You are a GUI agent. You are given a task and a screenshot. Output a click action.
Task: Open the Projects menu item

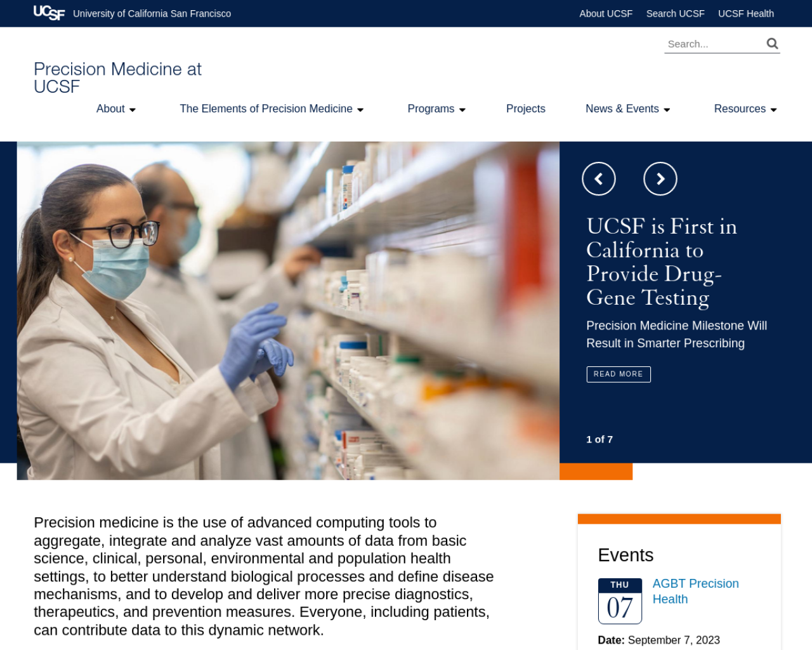click(526, 109)
